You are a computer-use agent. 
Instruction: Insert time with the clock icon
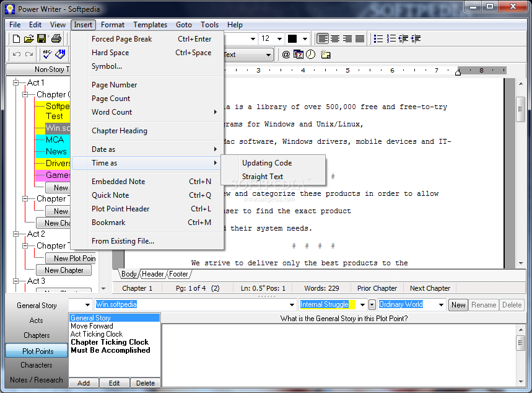tap(310, 55)
